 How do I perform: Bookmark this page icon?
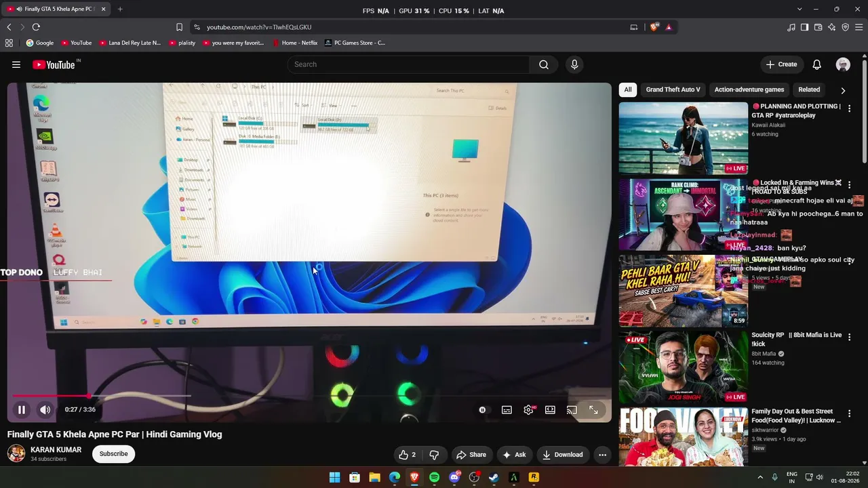(179, 27)
